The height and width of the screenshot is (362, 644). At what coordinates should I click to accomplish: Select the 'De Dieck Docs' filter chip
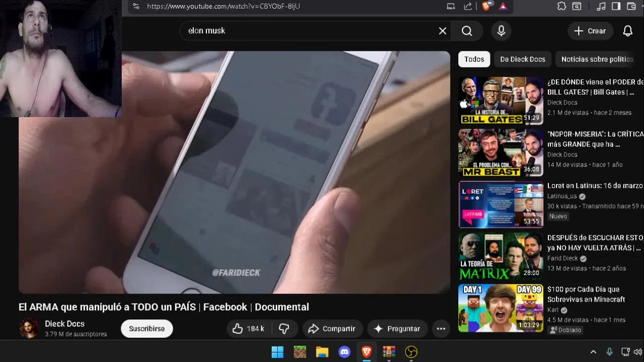click(x=523, y=59)
